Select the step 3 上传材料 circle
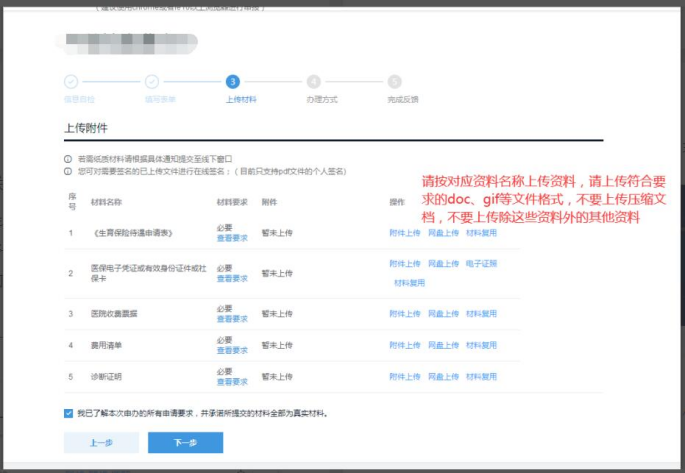The image size is (685, 473). [x=233, y=82]
